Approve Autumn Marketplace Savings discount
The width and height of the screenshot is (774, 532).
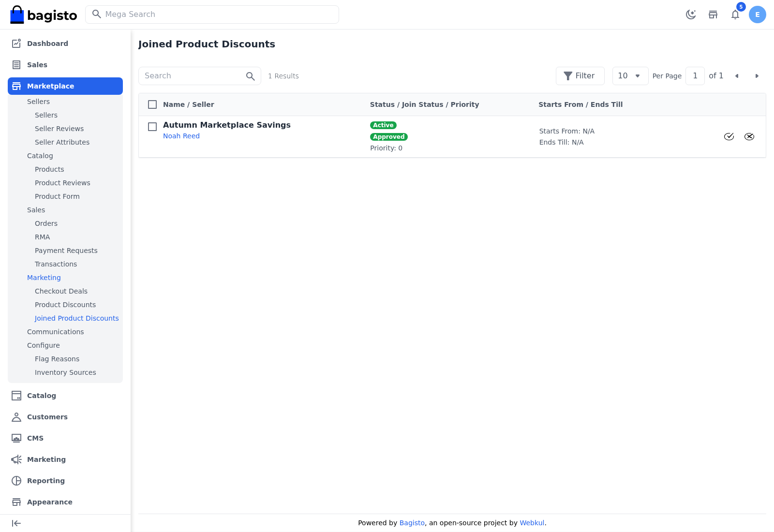[x=729, y=136]
